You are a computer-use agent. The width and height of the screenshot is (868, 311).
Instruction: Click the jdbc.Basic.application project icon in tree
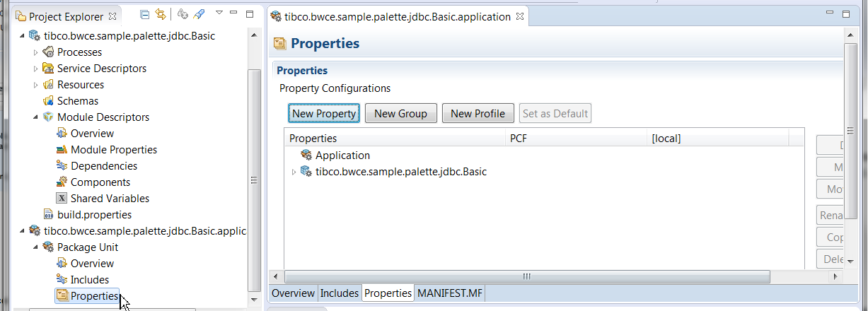[x=35, y=231]
